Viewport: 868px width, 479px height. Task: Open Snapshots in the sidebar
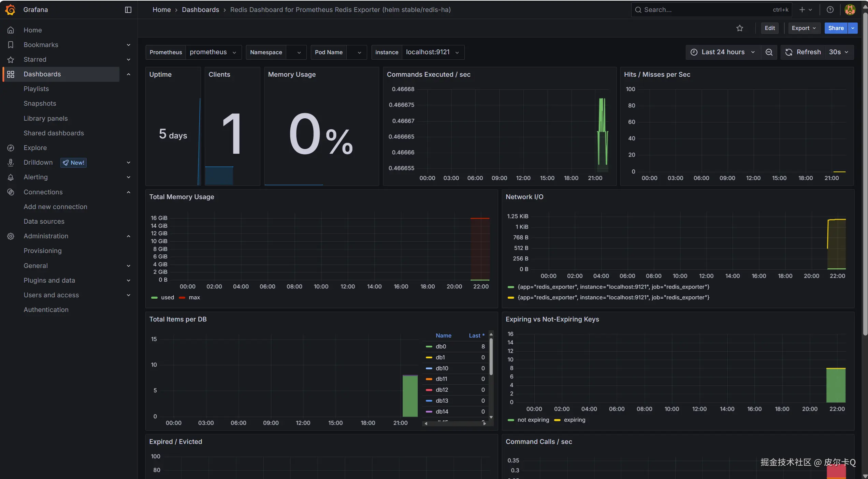pos(40,103)
